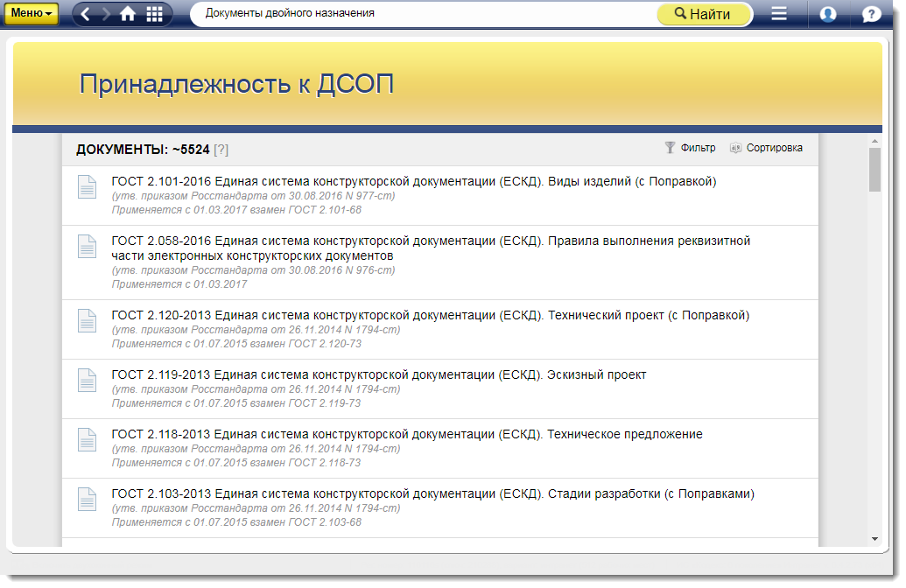Screen dimensions: 906x588
Task: Click document icon beside ГОСТ 2.058-2016
Action: 88,247
